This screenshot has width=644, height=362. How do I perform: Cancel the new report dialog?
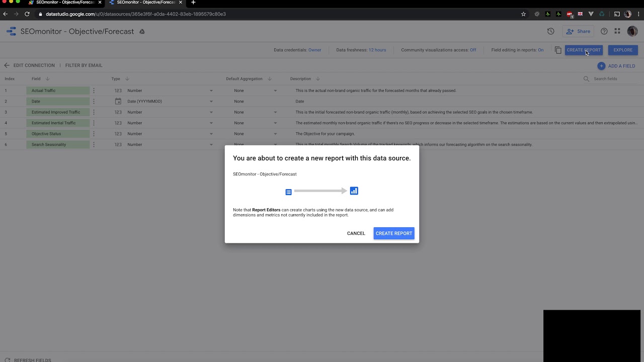click(x=356, y=233)
